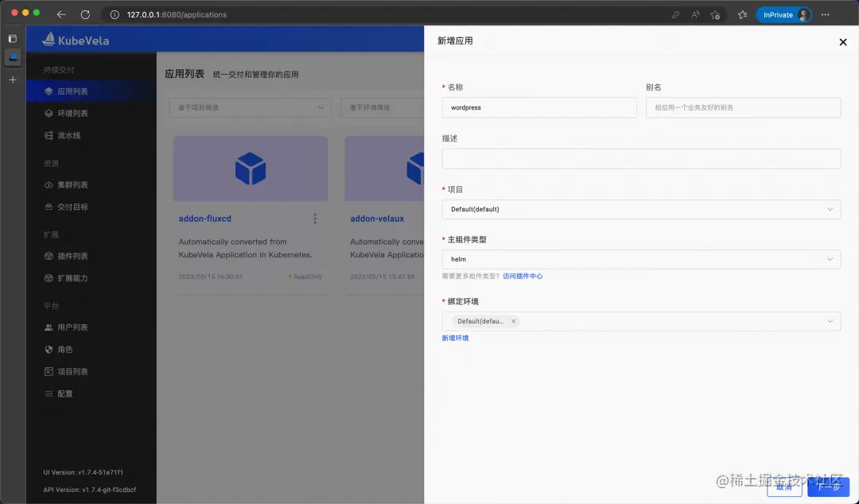Viewport: 859px width, 504px height.
Task: Add a new tab with plus icon
Action: 13,80
